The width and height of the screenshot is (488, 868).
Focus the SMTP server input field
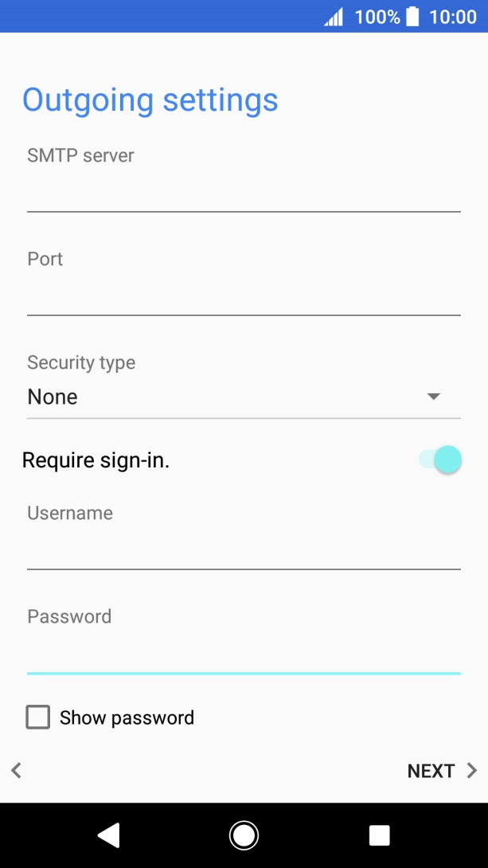coord(244,194)
